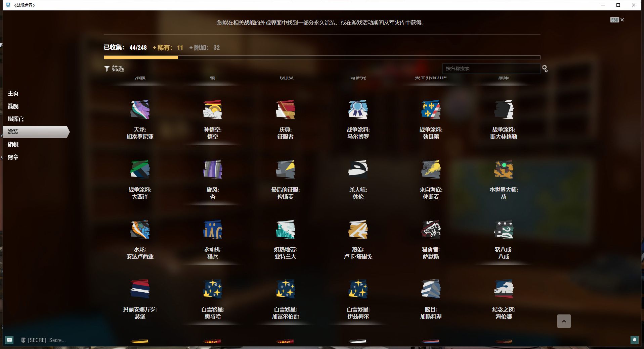This screenshot has height=349, width=644.
Task: Select the 天龙 加泰罗尼亚 camouflage icon
Action: [x=140, y=109]
